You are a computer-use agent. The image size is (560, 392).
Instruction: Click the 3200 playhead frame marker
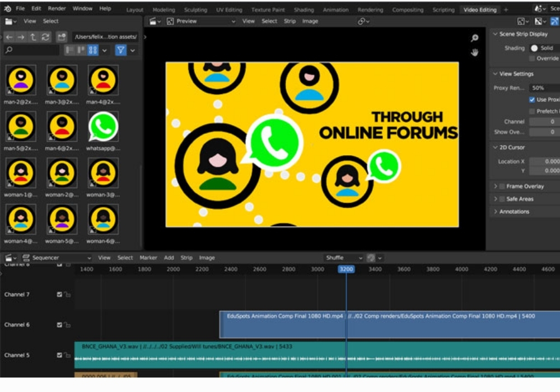click(x=346, y=269)
